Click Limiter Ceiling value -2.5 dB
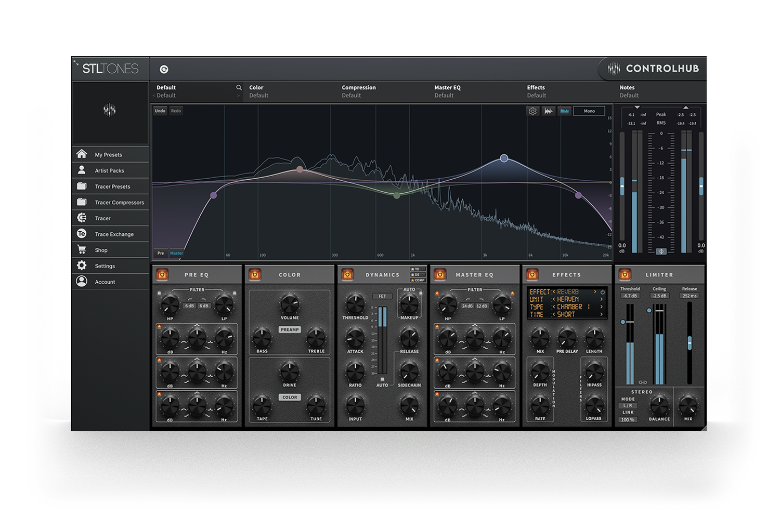The height and width of the screenshot is (532, 780). (x=659, y=296)
